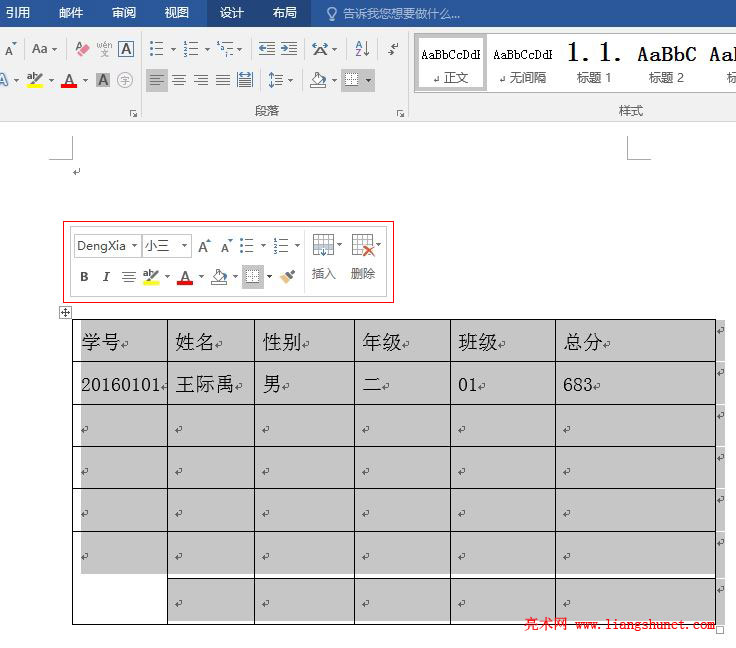Viewport: 736px width, 648px height.
Task: Apply the 无间隔 (No Spacing) style
Action: [522, 62]
